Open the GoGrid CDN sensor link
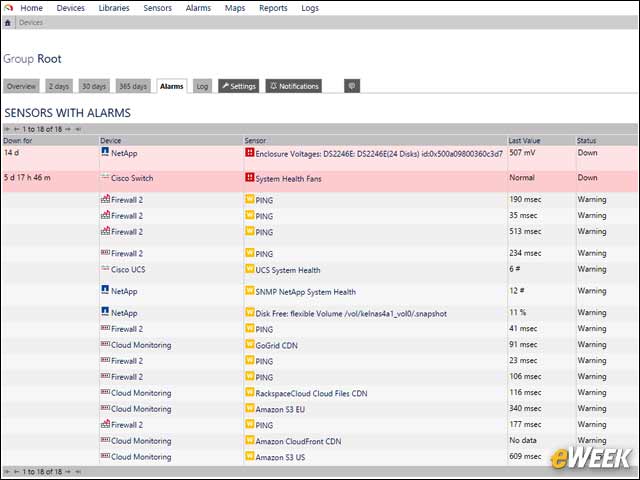640x480 pixels. (x=277, y=345)
